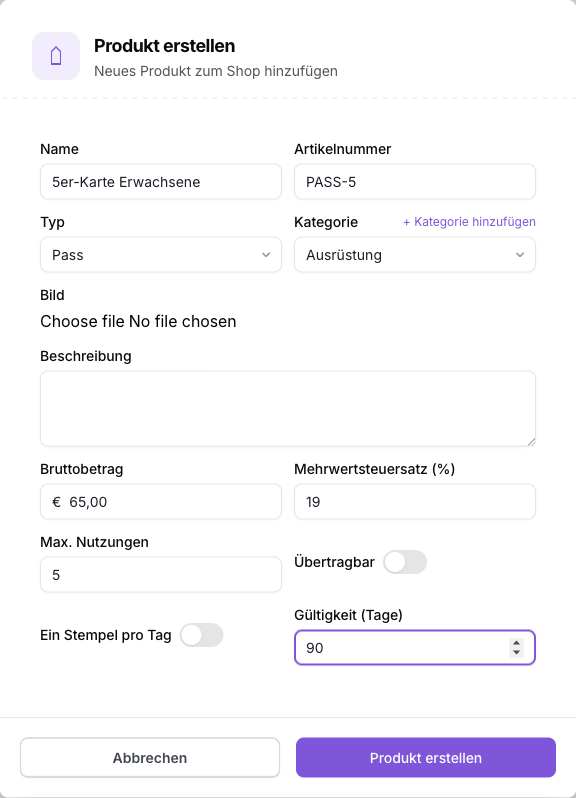Submit with the Produkt erstellen button
Viewport: 576px width, 798px height.
tap(426, 758)
